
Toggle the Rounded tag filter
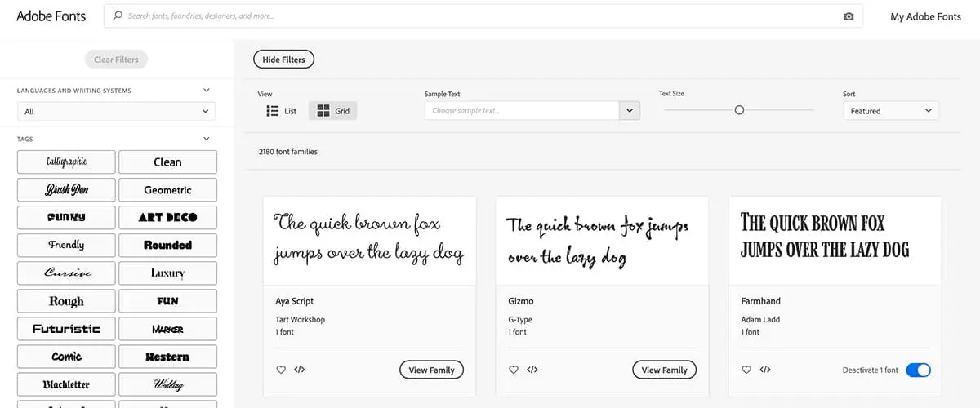click(x=167, y=245)
